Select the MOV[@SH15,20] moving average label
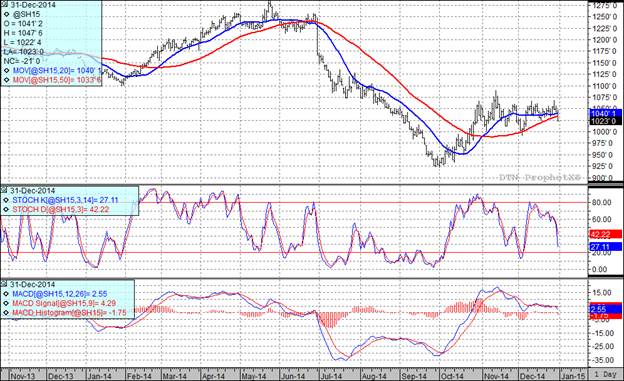This screenshot has height=381, width=624. coord(57,71)
